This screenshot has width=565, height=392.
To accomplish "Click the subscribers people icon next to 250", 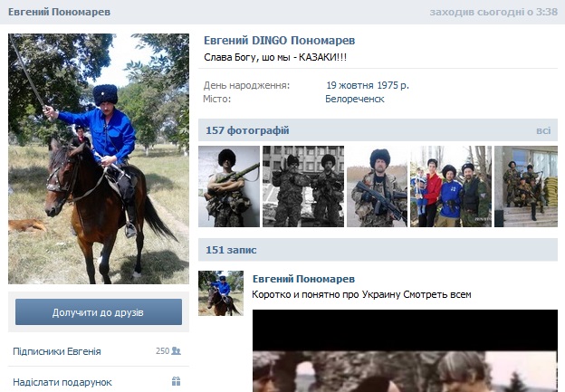I will (176, 350).
